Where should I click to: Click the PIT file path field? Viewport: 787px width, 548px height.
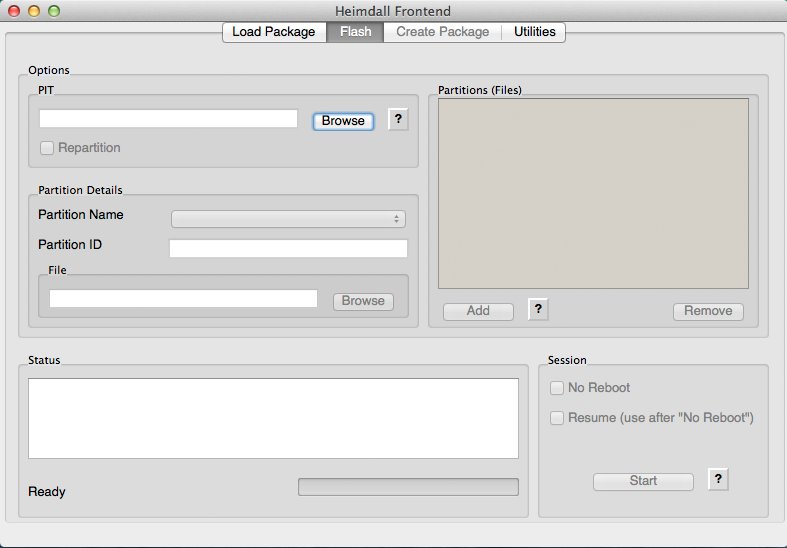click(x=168, y=118)
